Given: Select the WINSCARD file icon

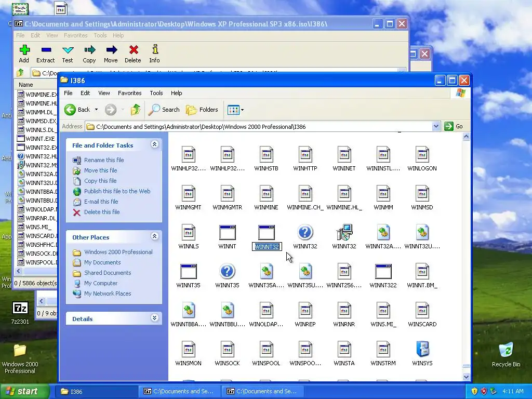Looking at the screenshot, I should pos(422,311).
